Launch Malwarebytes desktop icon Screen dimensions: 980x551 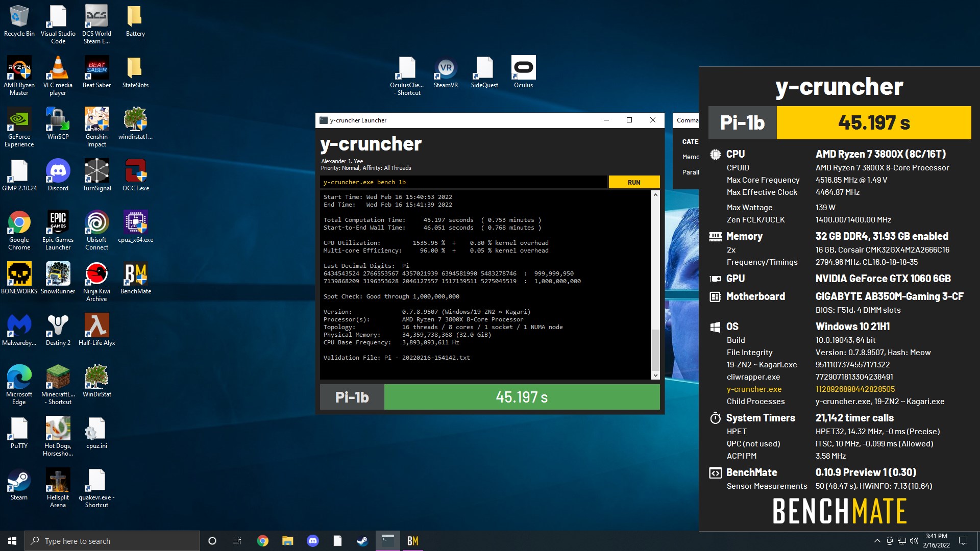[x=19, y=330]
